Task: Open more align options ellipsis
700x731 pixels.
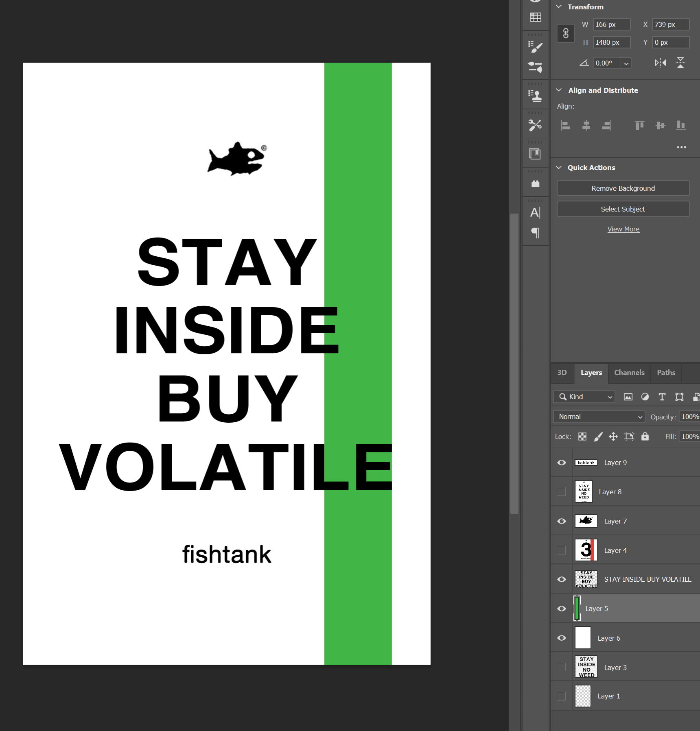Action: click(x=682, y=147)
